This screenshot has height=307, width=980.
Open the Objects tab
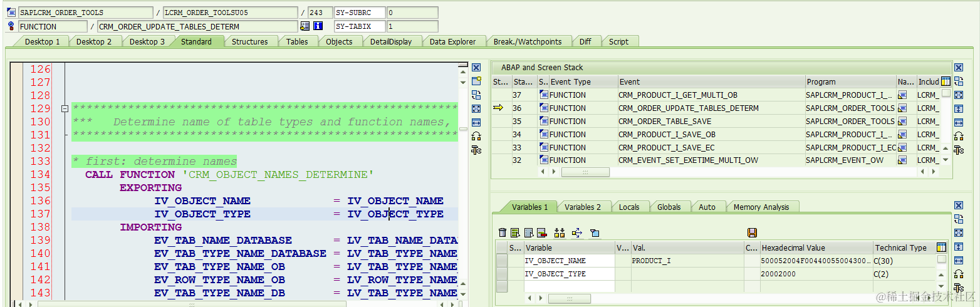tap(339, 41)
